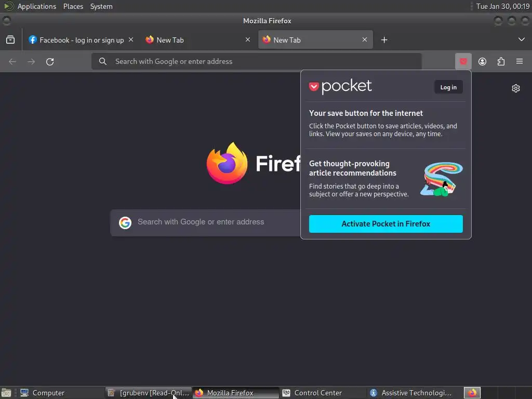Open the Firefox View icon
The image size is (532, 399).
(x=10, y=39)
